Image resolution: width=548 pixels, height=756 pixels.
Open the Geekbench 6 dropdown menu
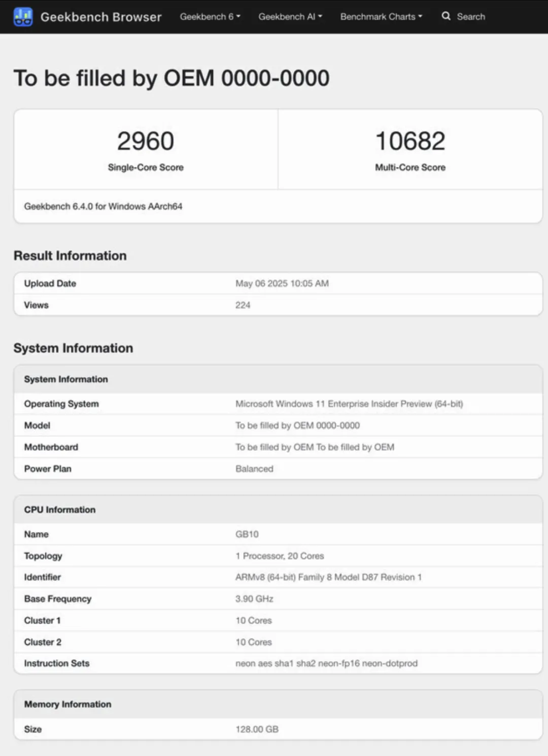[x=210, y=16]
